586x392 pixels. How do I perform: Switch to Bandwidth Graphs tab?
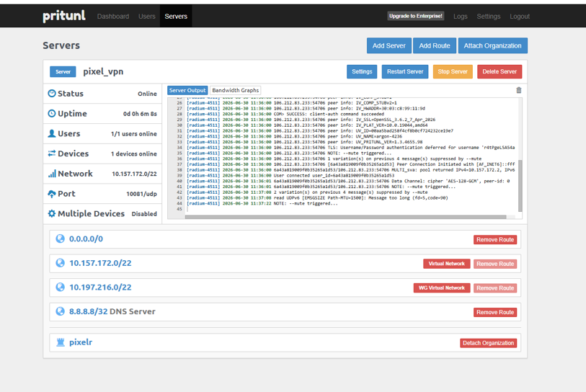[235, 90]
